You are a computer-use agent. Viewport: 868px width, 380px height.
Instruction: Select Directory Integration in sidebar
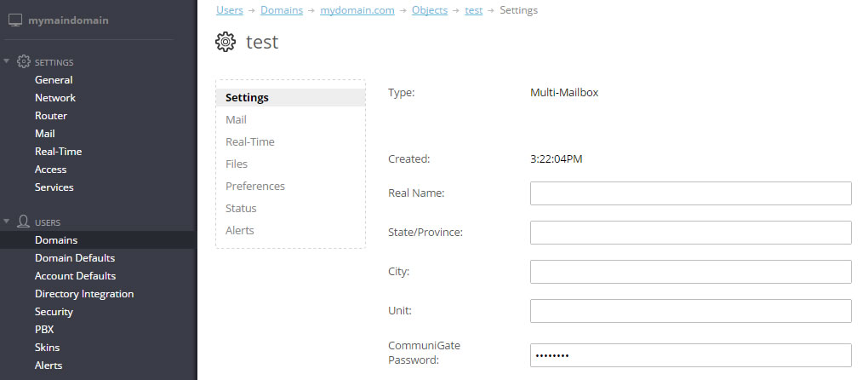click(84, 294)
